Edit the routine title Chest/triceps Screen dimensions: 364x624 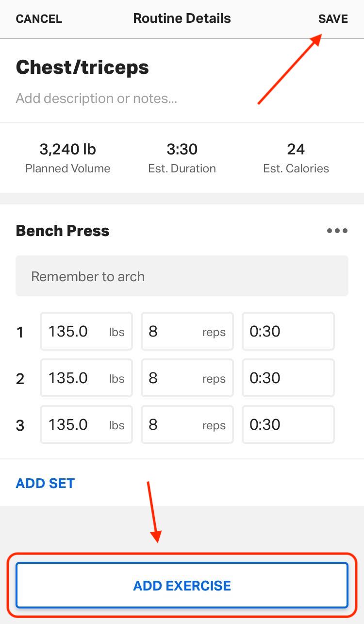coord(83,67)
